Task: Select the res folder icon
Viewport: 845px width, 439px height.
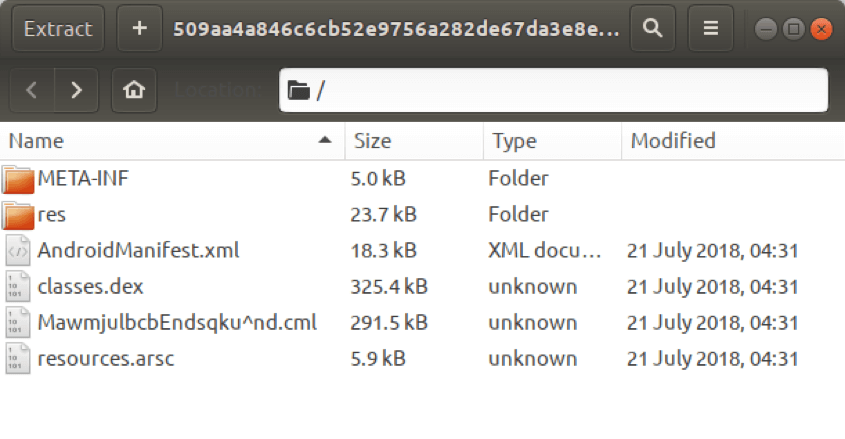Action: click(x=19, y=215)
